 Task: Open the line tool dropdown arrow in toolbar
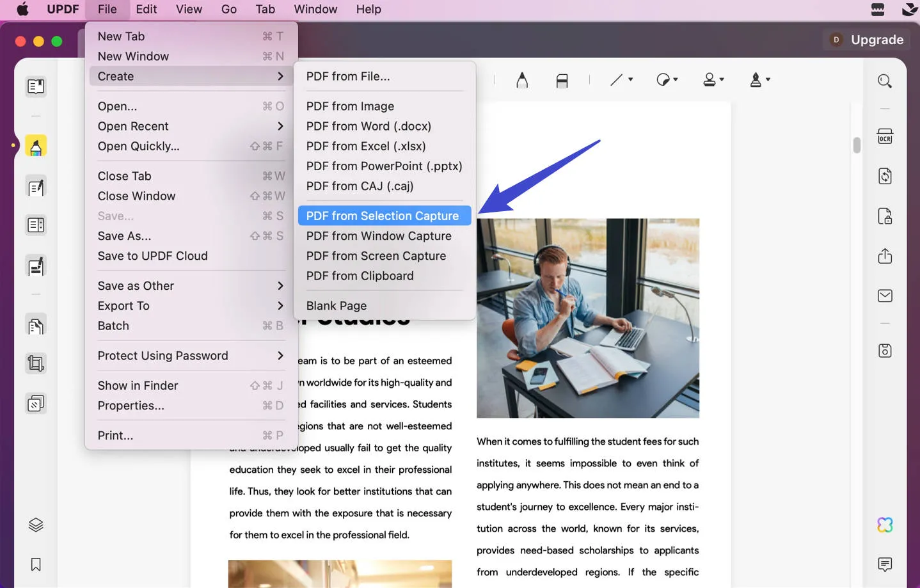tap(630, 79)
